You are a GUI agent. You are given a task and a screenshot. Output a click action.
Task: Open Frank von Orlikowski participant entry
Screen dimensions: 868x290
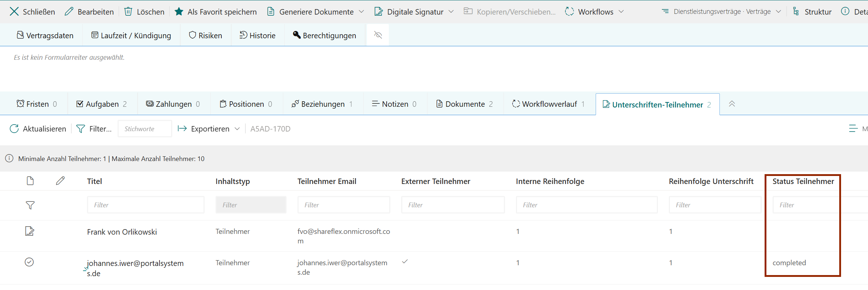pyautogui.click(x=122, y=232)
